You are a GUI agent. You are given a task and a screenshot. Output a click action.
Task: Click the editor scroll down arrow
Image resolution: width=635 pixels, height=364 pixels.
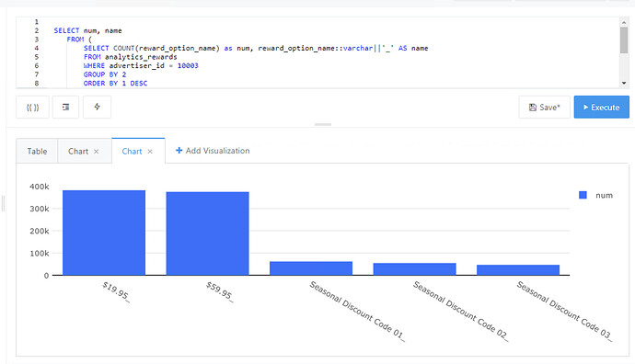624,83
